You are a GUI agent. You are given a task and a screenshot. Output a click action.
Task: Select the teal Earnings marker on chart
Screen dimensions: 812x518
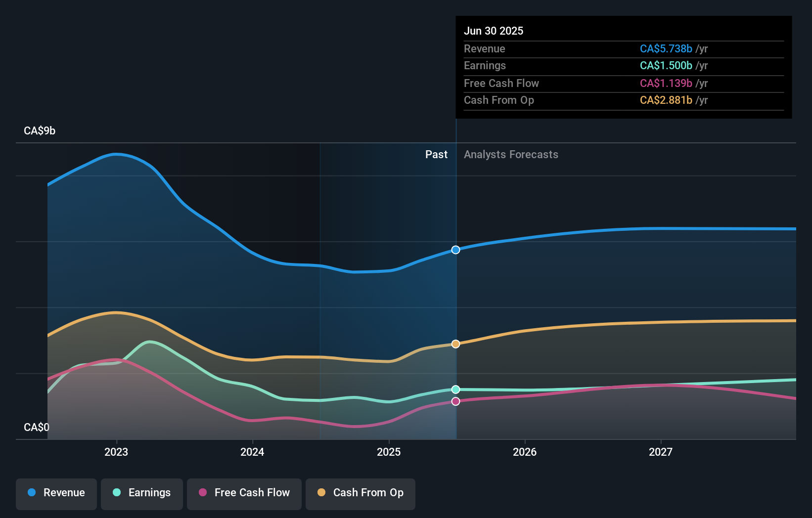(x=455, y=389)
